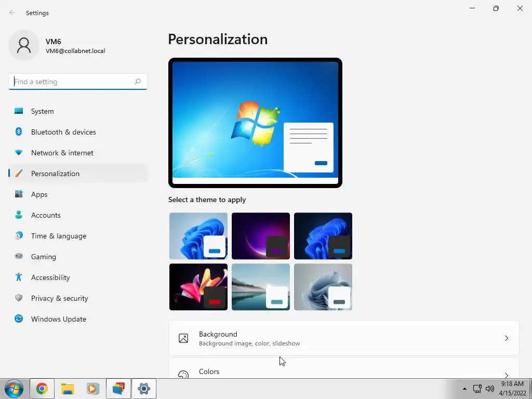Click the Settings gear on taskbar
This screenshot has width=532, height=399.
(144, 389)
